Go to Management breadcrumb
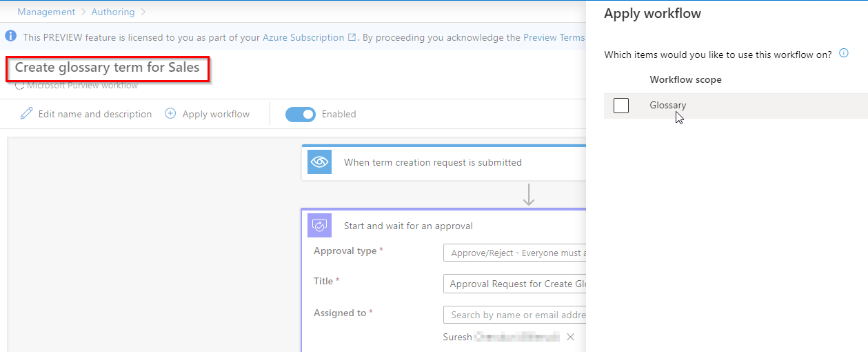Viewport: 868px width, 352px height. [46, 12]
